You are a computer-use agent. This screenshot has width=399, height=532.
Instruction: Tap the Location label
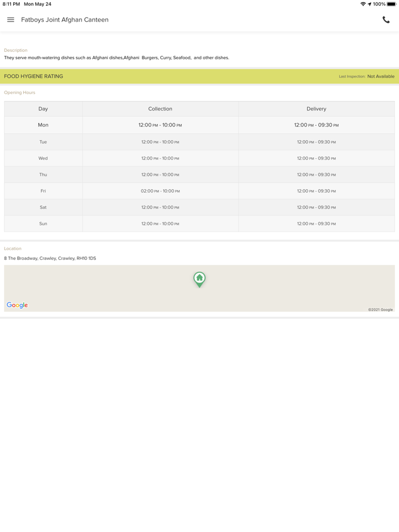(x=13, y=248)
